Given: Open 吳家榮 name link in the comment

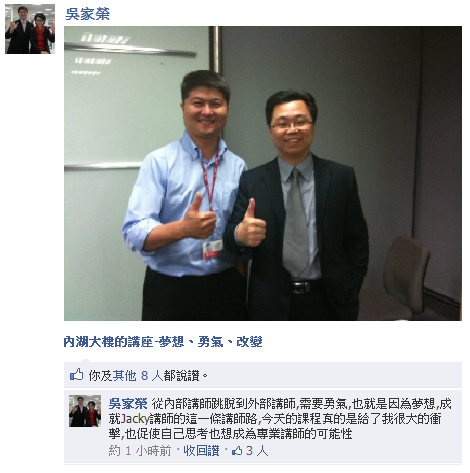Looking at the screenshot, I should [x=128, y=404].
